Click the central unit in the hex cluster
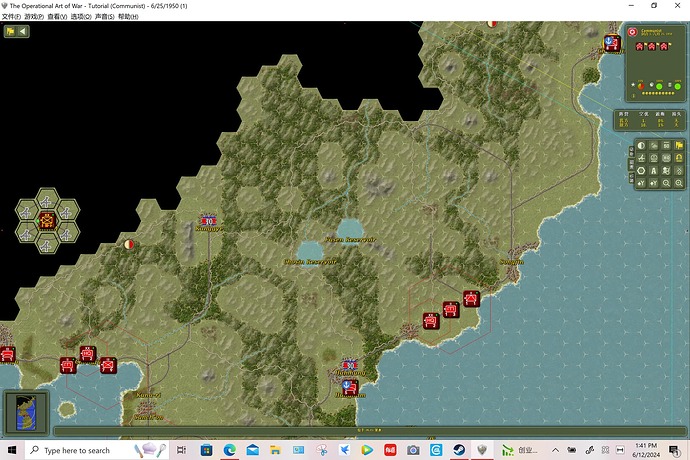Viewport: 690px width, 460px height. (47, 220)
